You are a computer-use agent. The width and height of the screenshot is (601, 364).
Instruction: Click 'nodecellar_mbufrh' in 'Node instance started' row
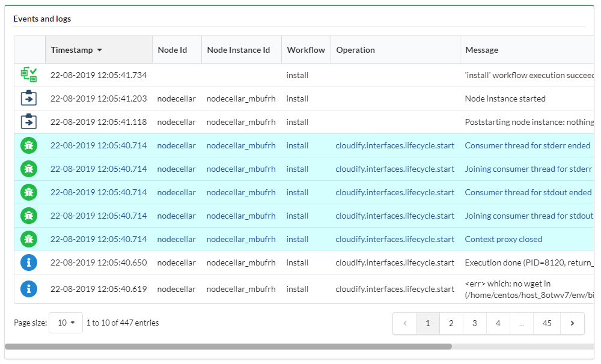241,99
